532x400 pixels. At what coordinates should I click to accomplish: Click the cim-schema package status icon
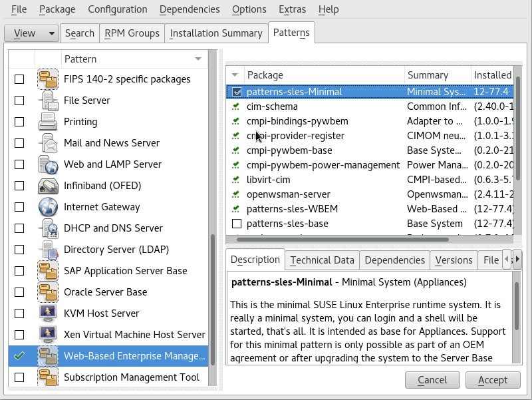click(x=236, y=106)
